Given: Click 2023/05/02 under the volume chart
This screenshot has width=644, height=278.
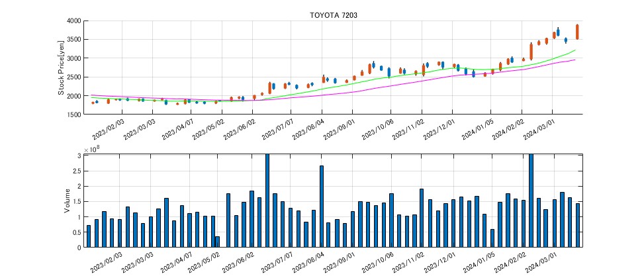Looking at the screenshot, I should [x=204, y=262].
